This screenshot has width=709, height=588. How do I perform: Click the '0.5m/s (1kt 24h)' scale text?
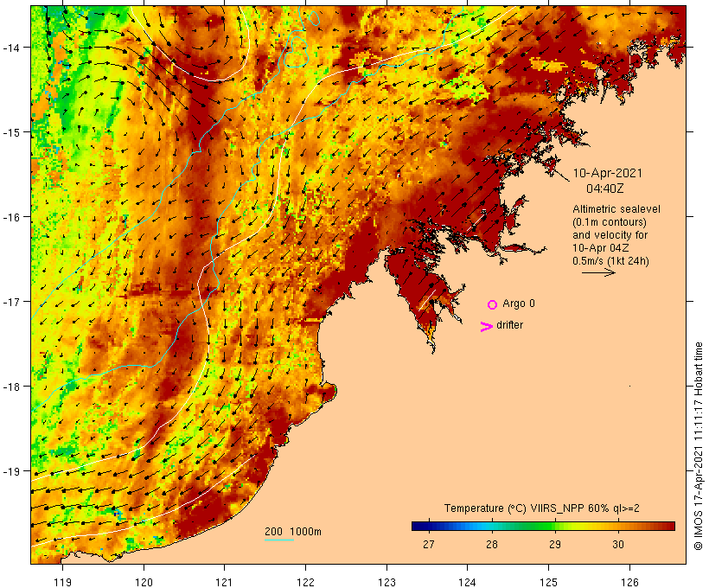[610, 261]
